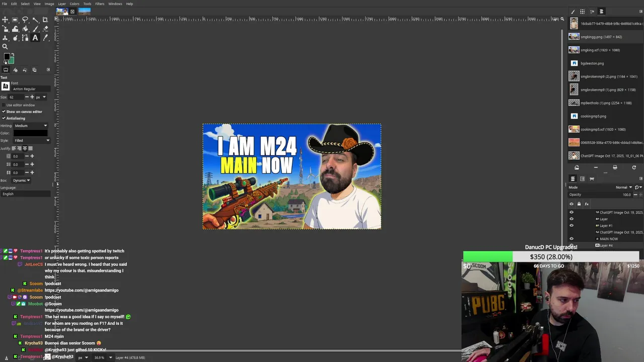Image resolution: width=644 pixels, height=362 pixels.
Task: Click the font preview Aa icon
Action: [x=6, y=86]
